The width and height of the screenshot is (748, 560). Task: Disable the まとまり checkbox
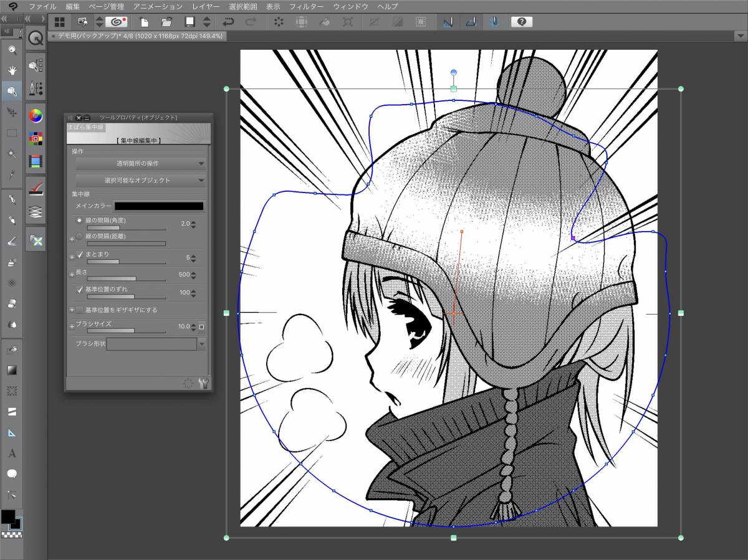pyautogui.click(x=80, y=254)
